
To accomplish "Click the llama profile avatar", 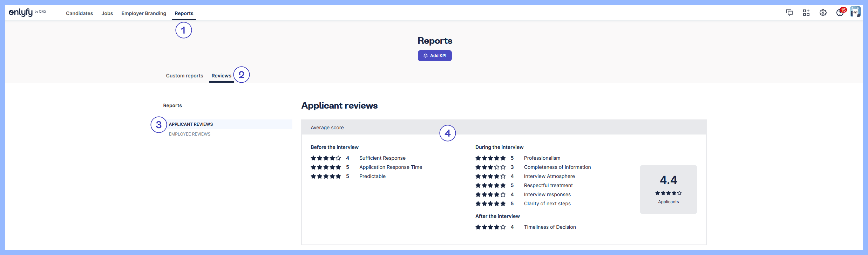I will coord(855,12).
